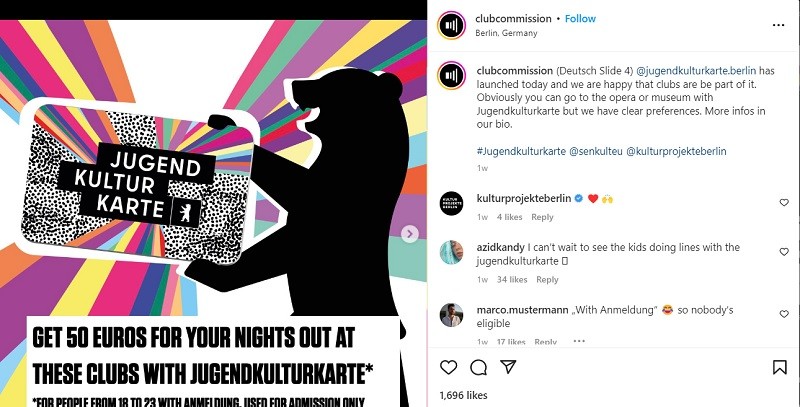
Task: Like the kulturprojekteberlin comment
Action: 784,202
